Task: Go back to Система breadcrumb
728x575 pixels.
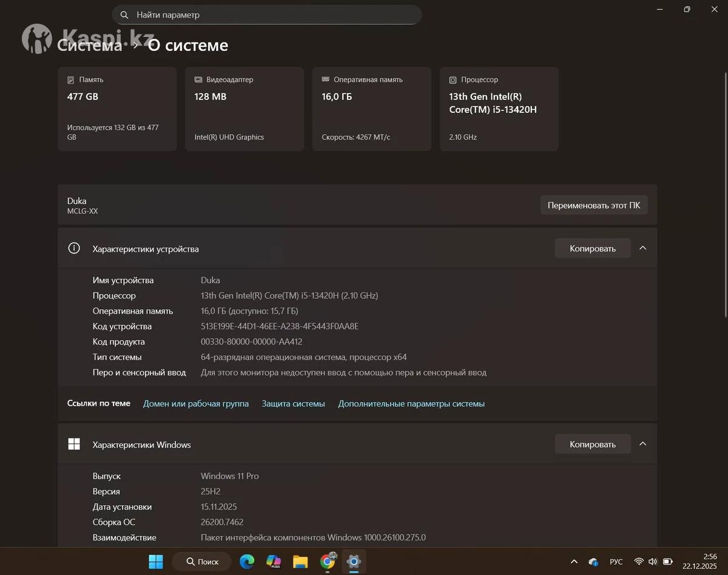Action: point(90,45)
